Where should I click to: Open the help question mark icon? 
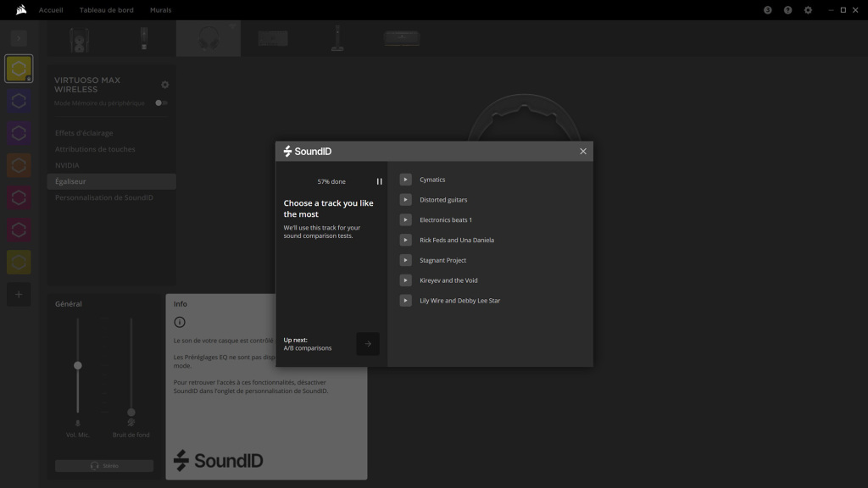787,10
